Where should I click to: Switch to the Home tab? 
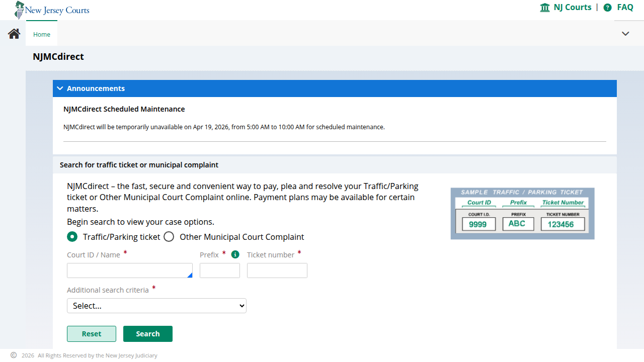click(x=41, y=34)
